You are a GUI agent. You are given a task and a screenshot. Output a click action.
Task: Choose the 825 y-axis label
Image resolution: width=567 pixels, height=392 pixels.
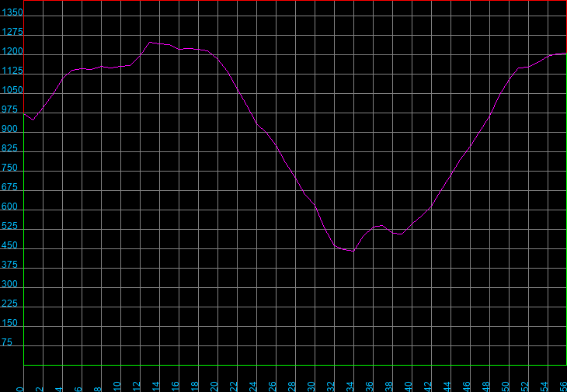[x=9, y=148]
